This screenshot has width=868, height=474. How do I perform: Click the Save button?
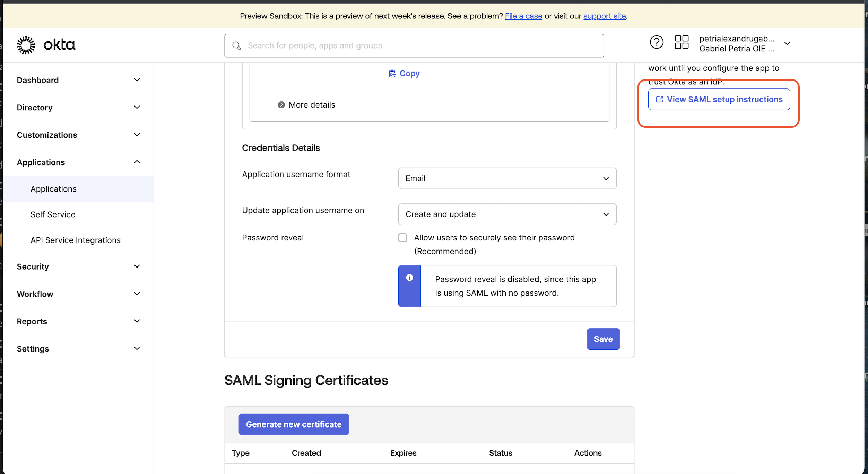click(x=603, y=339)
